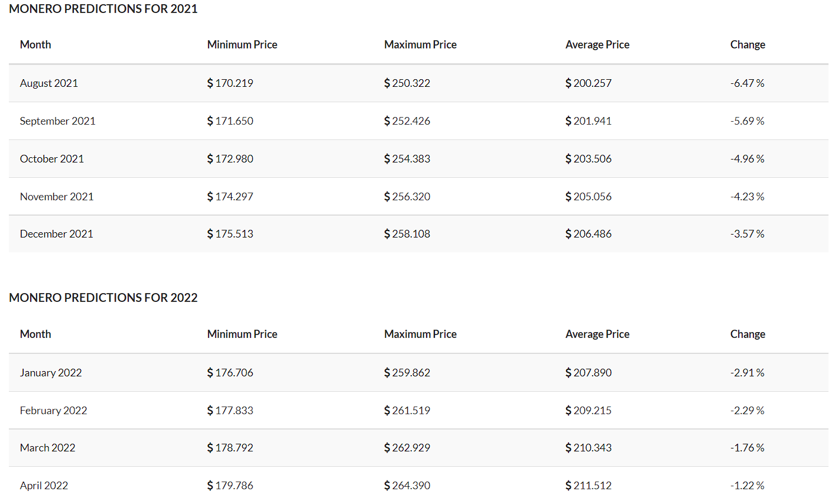The image size is (835, 504).
Task: Select the December 2021 minimum price $175.513
Action: click(230, 234)
